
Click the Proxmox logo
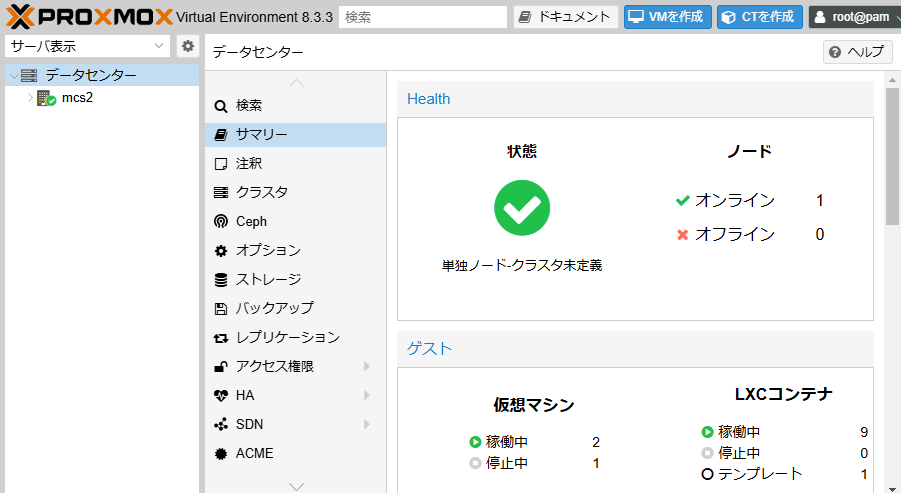pyautogui.click(x=89, y=17)
